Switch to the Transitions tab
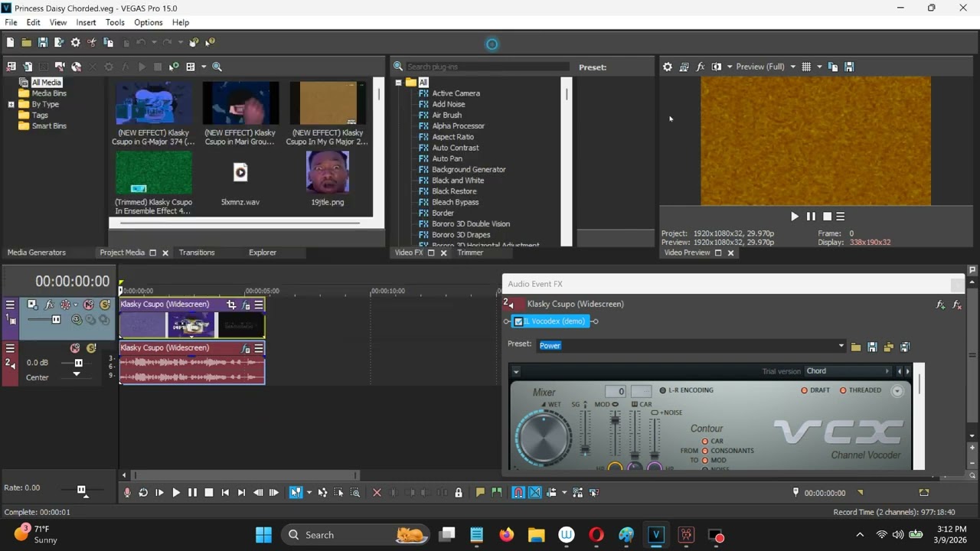The height and width of the screenshot is (551, 980). coord(197,253)
